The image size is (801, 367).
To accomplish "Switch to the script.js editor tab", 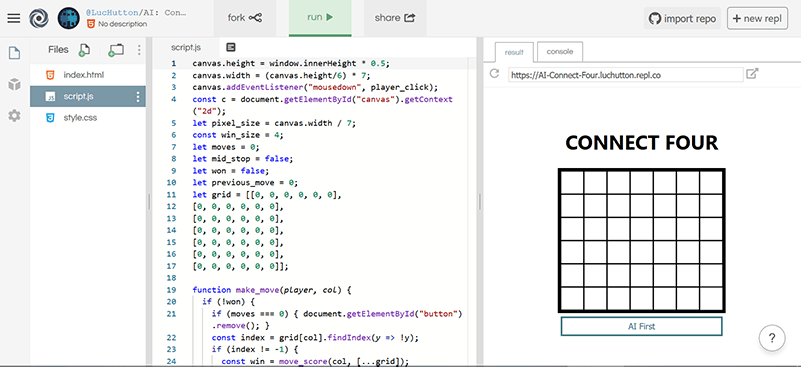I will pyautogui.click(x=186, y=48).
